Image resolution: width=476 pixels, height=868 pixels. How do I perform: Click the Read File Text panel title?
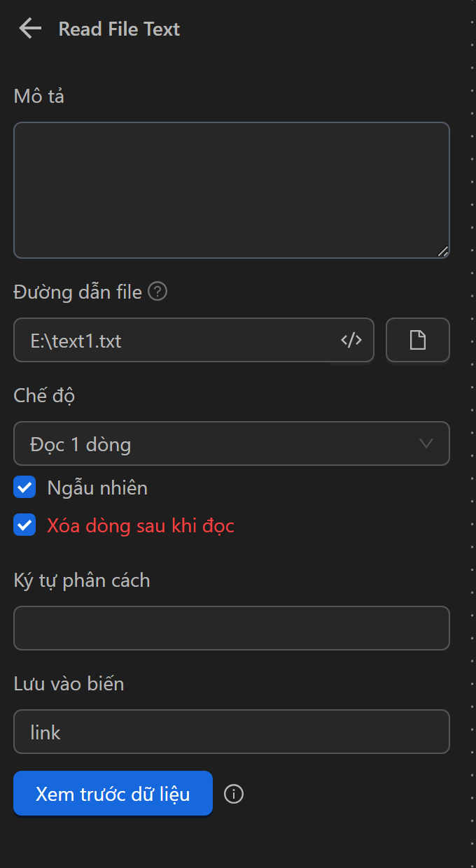119,29
